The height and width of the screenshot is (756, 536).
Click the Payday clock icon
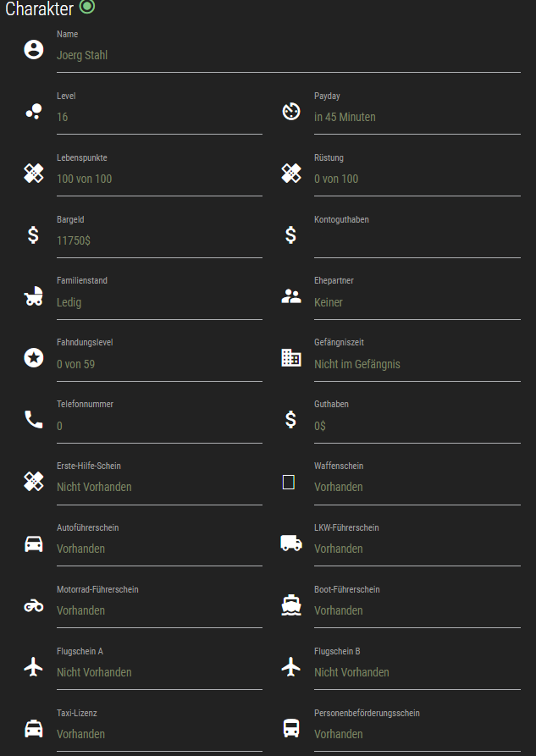pos(290,112)
